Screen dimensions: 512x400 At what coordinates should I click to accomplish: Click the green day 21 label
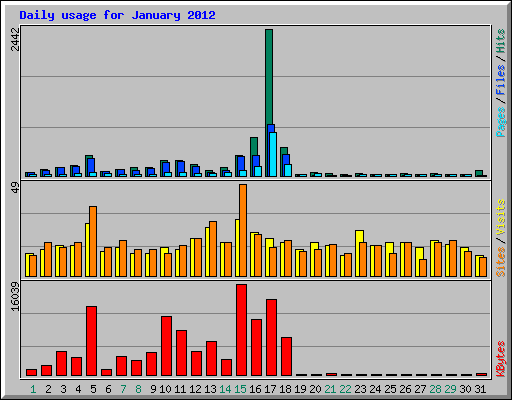click(x=330, y=389)
